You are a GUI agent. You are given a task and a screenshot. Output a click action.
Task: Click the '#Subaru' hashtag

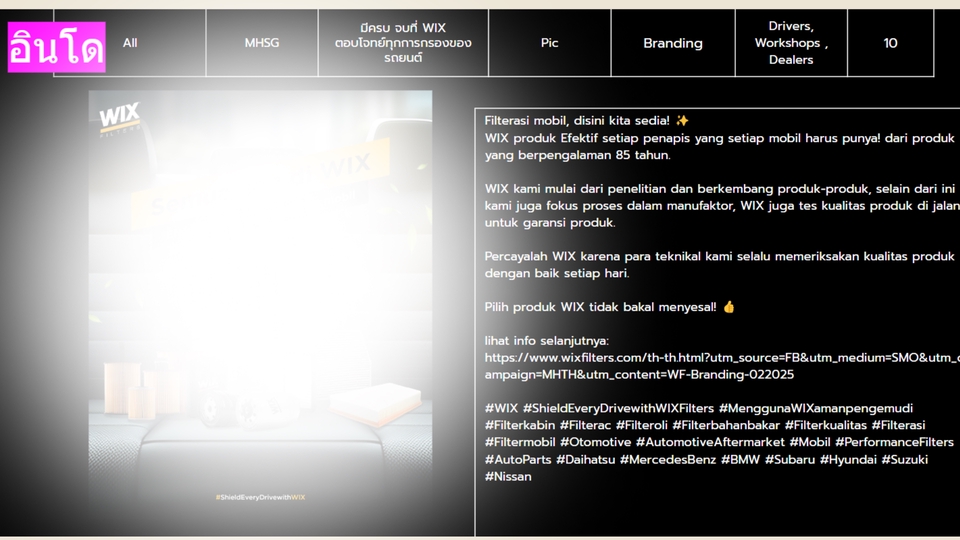pyautogui.click(x=790, y=460)
